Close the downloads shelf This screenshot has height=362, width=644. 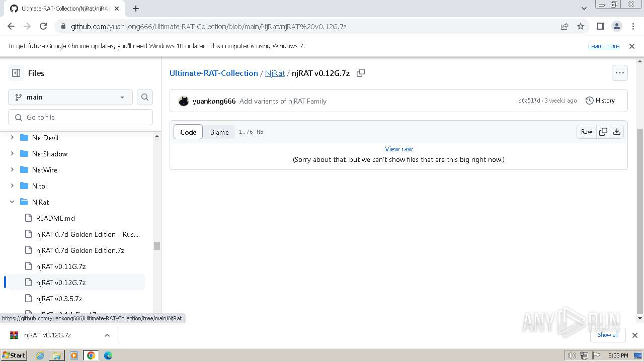pos(635,335)
